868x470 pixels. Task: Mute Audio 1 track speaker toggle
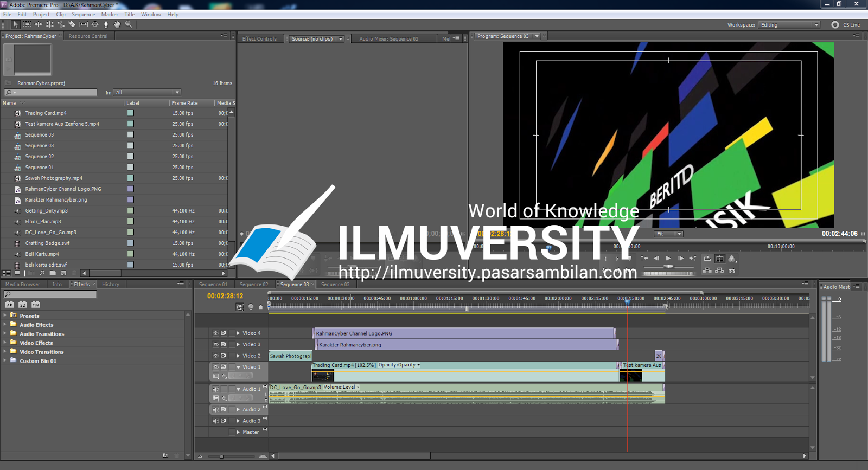(215, 389)
